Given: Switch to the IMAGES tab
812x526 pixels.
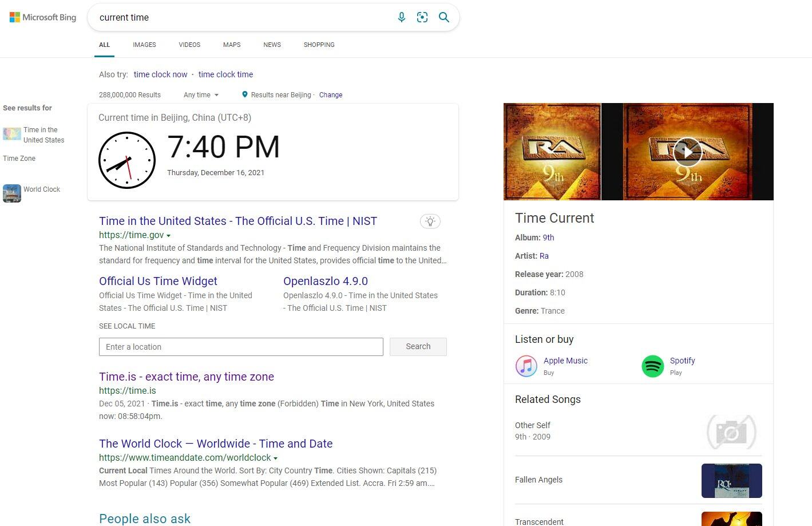Looking at the screenshot, I should pyautogui.click(x=144, y=45).
